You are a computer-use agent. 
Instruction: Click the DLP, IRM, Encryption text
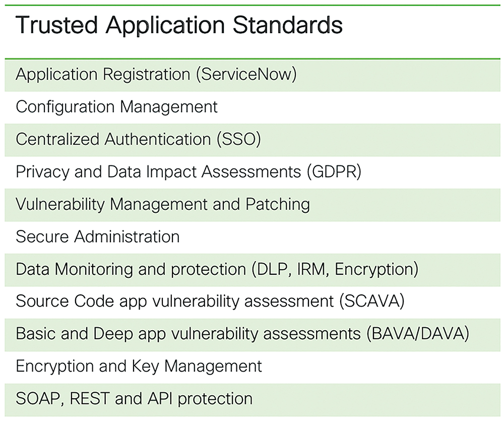(335, 270)
